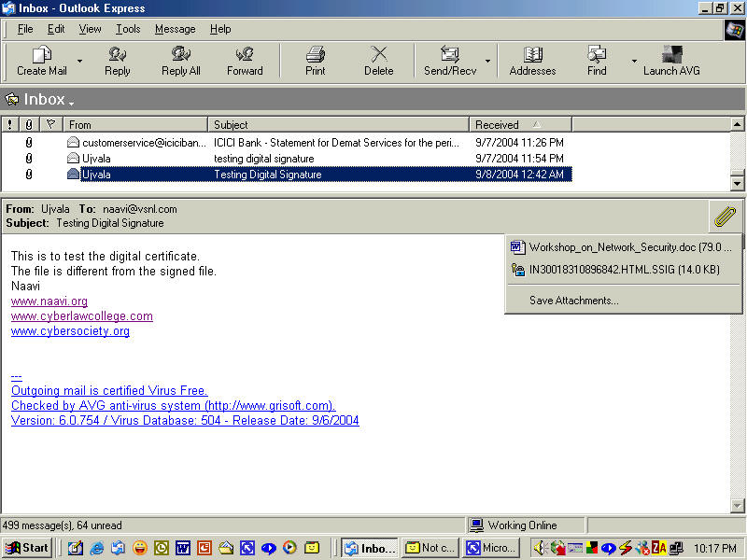Sort by the priority column header
This screenshot has height=560, width=747.
(9, 125)
